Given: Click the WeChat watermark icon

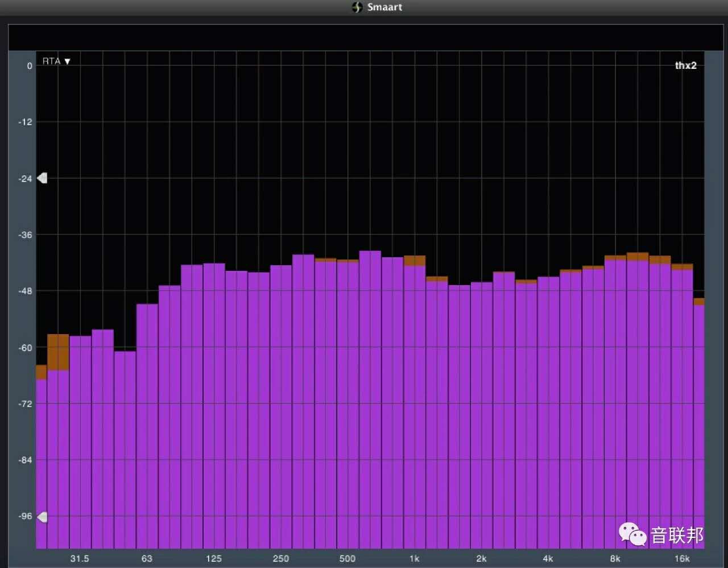Looking at the screenshot, I should [x=632, y=534].
